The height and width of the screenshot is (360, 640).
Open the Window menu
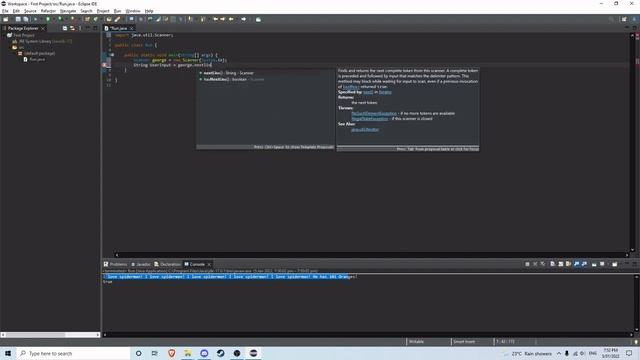point(133,11)
